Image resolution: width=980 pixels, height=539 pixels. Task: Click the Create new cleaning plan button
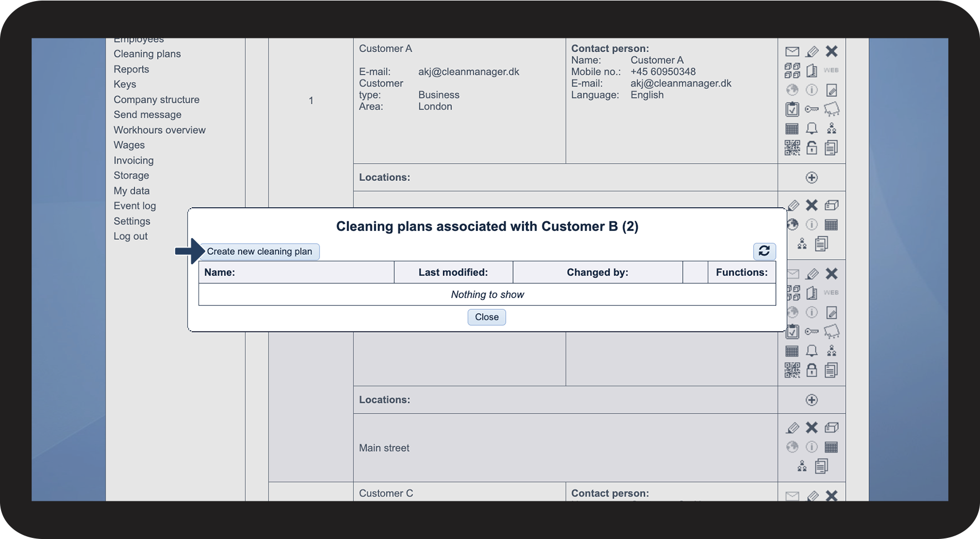260,251
